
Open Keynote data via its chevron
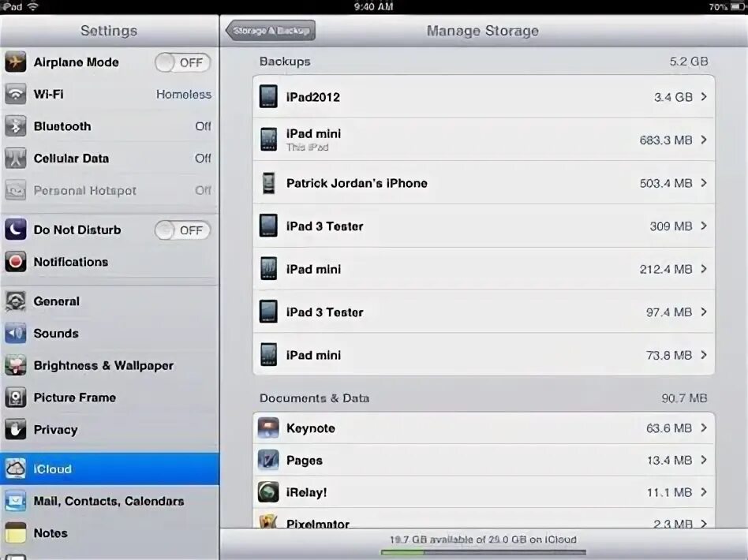click(704, 427)
